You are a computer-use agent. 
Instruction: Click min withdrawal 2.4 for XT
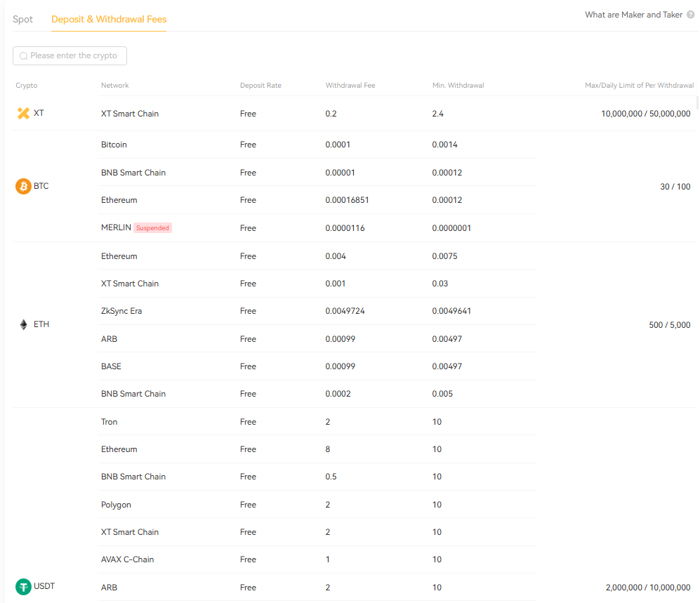(437, 114)
